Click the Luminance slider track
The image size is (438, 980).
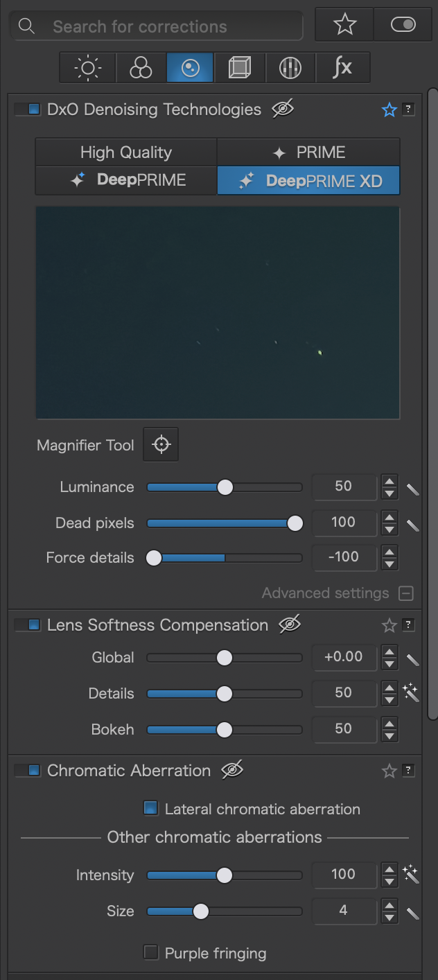point(225,487)
